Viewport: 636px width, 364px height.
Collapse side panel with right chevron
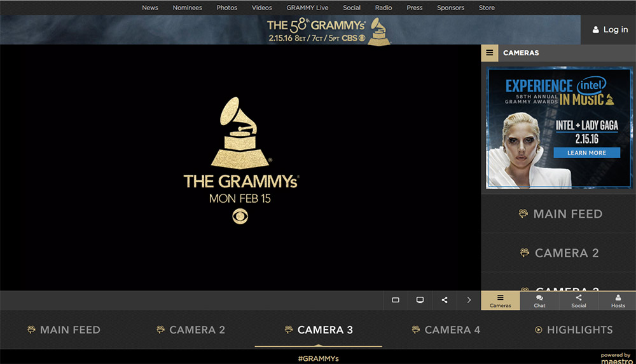469,300
